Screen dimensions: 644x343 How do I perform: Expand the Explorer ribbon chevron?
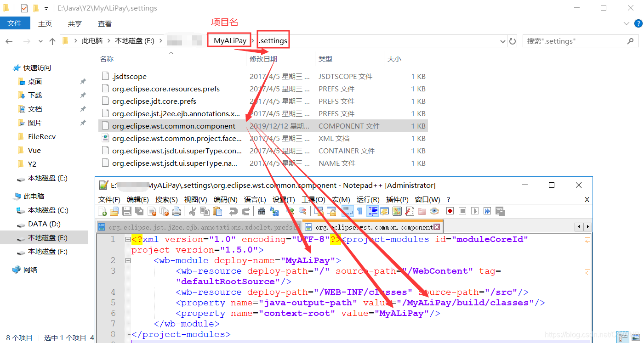coord(626,23)
